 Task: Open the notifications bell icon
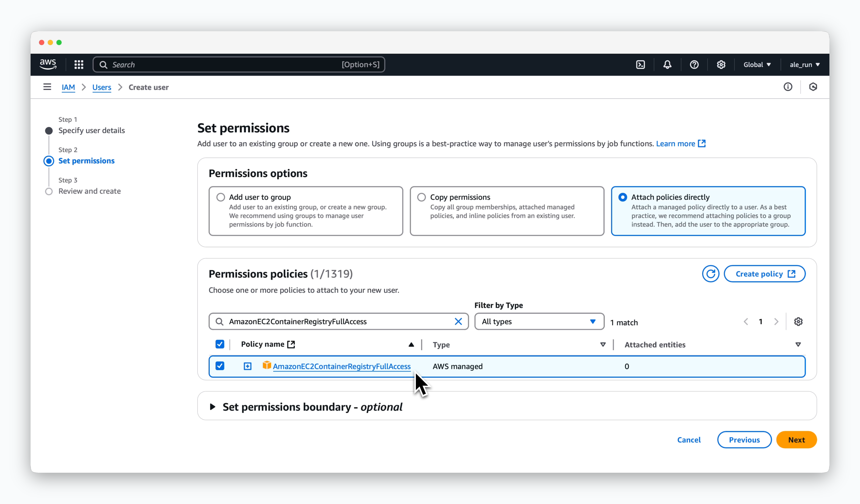click(x=667, y=64)
